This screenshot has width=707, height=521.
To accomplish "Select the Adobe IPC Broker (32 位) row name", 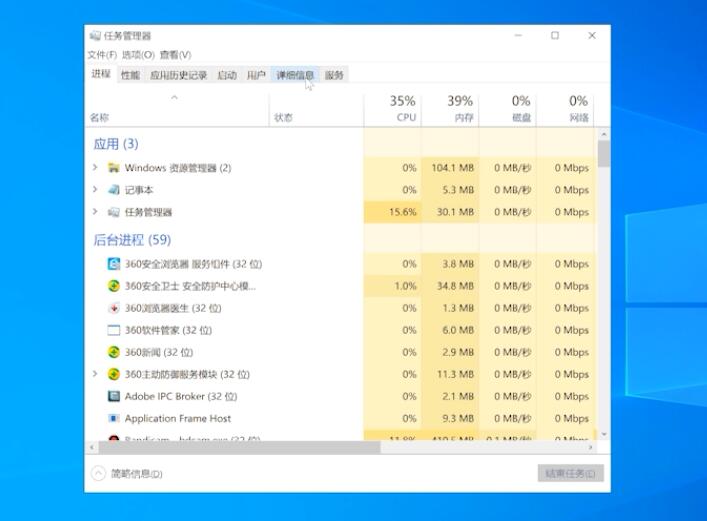I will point(181,397).
